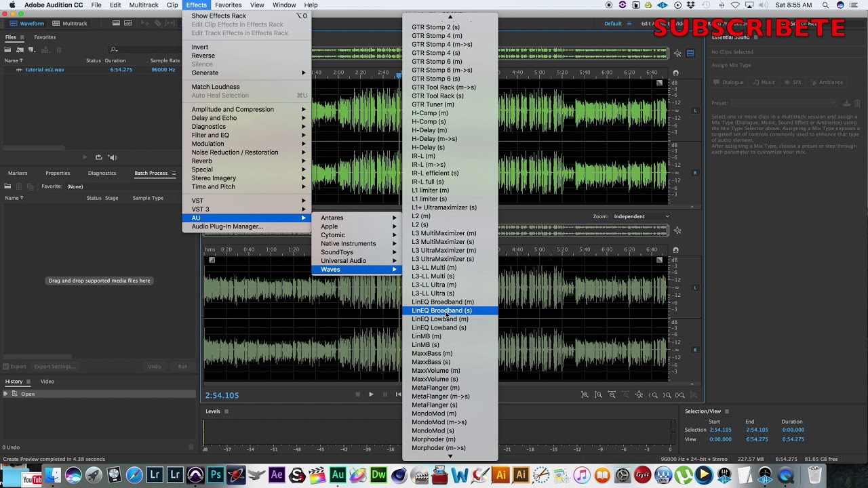Select Reverse from the Effects menu
The width and height of the screenshot is (868, 488).
pyautogui.click(x=246, y=56)
